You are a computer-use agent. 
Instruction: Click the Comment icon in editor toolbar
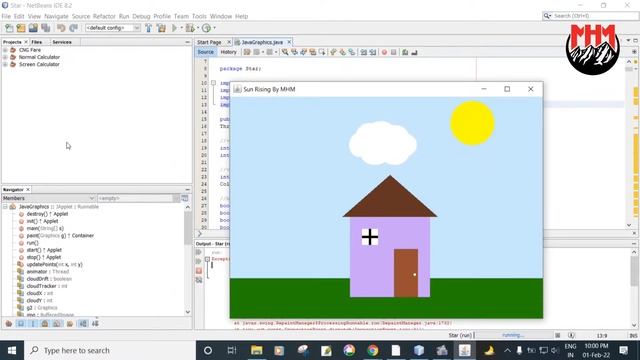pos(405,52)
